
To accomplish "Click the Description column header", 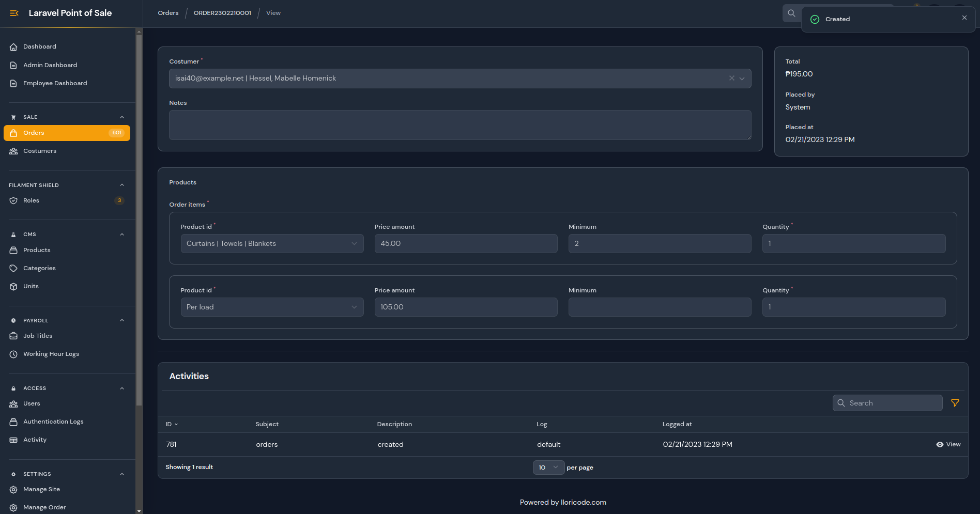I will point(394,424).
